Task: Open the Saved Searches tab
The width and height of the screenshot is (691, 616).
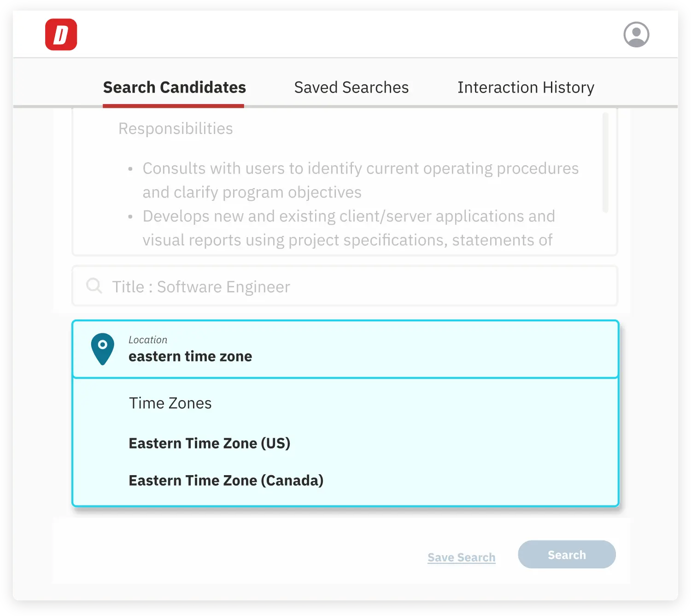Action: point(351,87)
